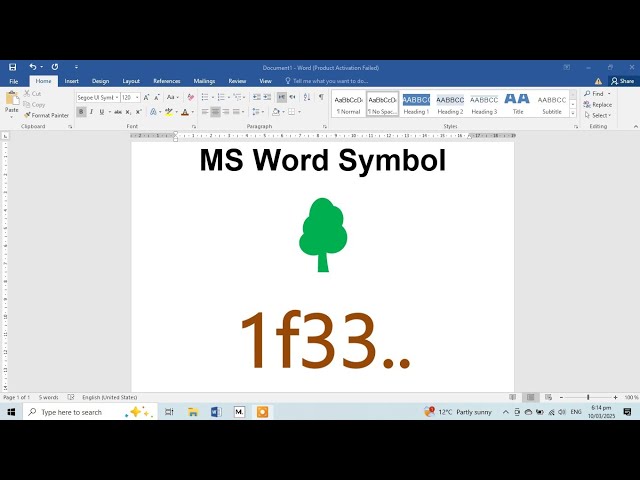Image resolution: width=640 pixels, height=480 pixels.
Task: Open the font size dropdown
Action: [x=137, y=98]
